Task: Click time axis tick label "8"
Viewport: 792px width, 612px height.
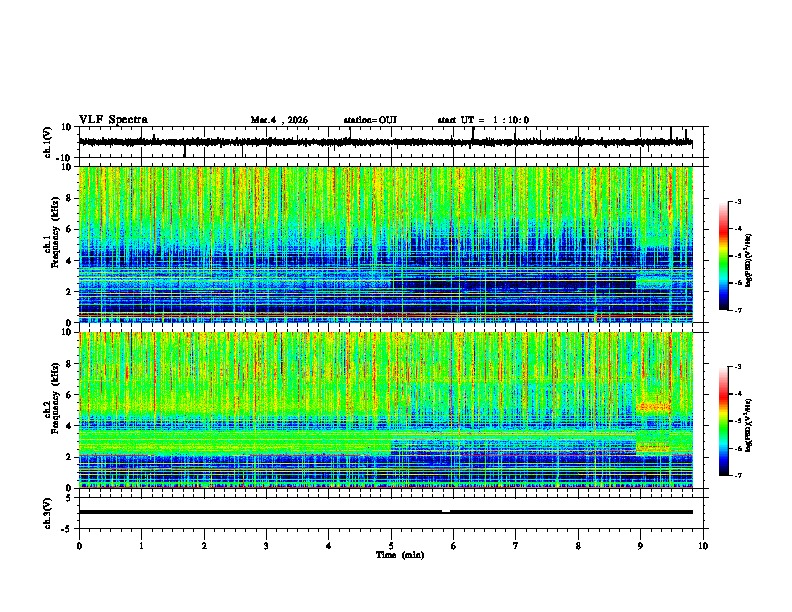Action: (578, 546)
